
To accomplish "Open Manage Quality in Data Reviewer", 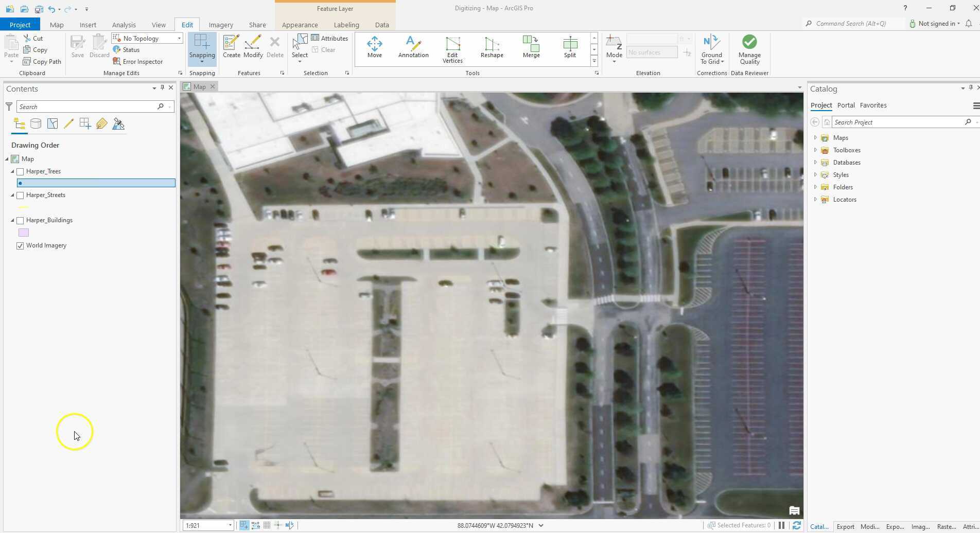I will 749,49.
